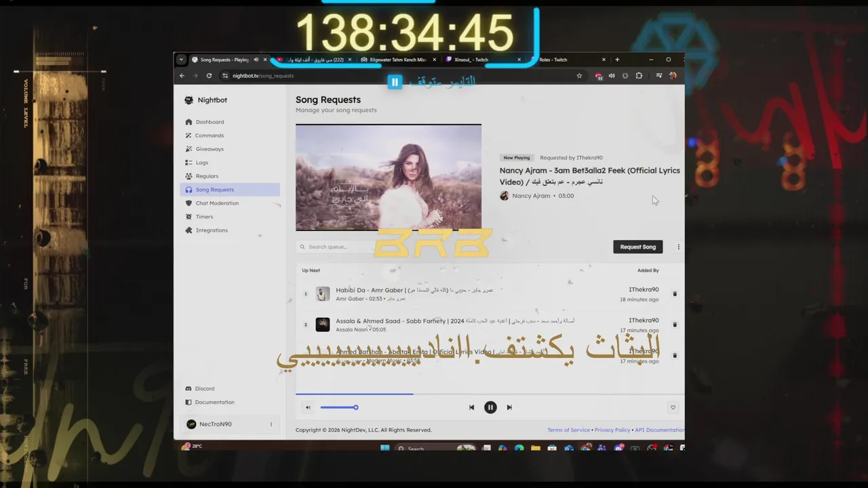Click the browser back arrow
This screenshot has width=868, height=488.
pyautogui.click(x=182, y=76)
